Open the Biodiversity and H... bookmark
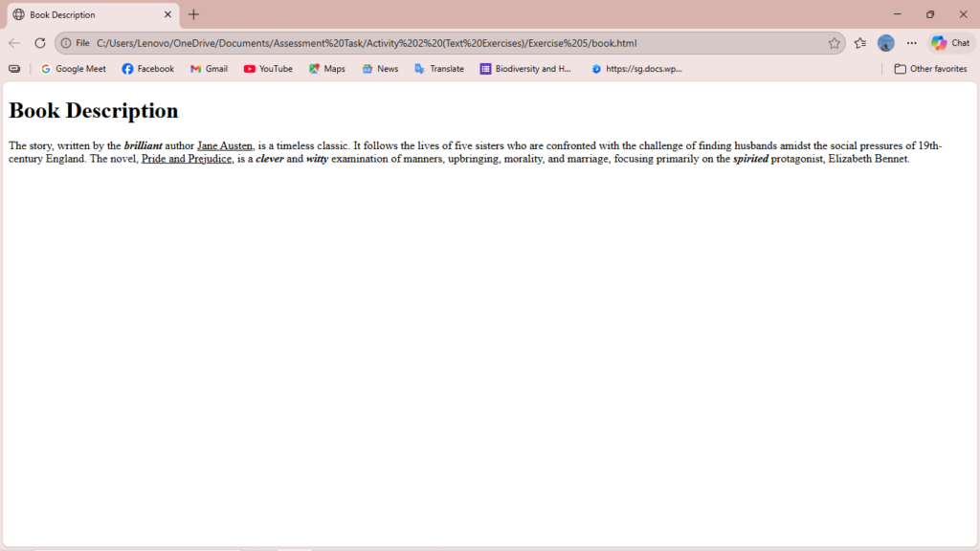Viewport: 980px width, 551px height. 525,69
